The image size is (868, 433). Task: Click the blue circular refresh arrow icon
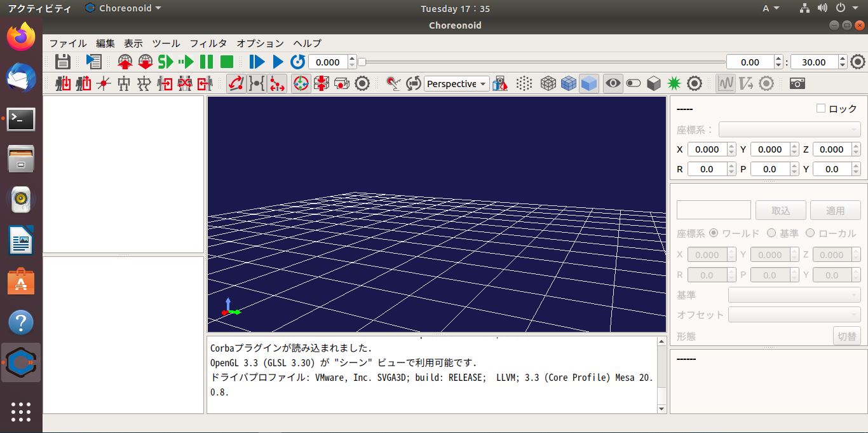click(297, 62)
